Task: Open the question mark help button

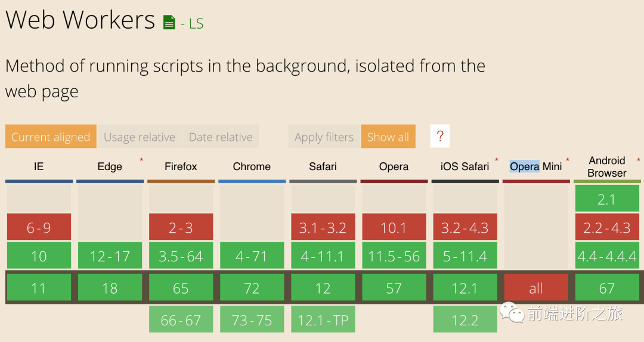Action: pos(440,137)
